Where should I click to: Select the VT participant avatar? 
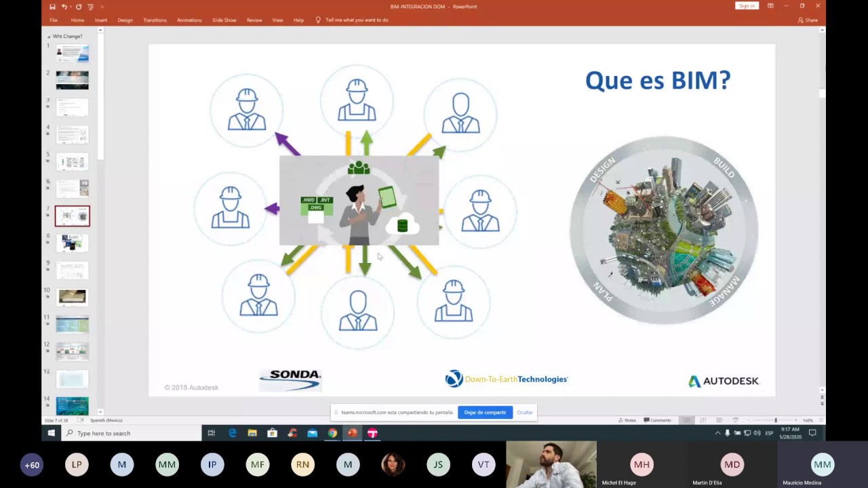pos(484,465)
